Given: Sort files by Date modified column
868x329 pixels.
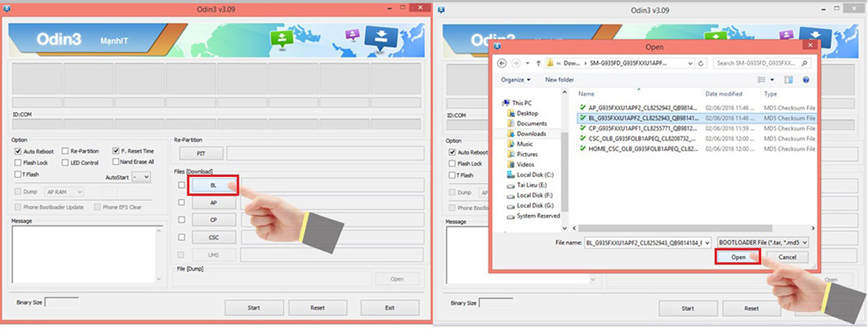Looking at the screenshot, I should (724, 94).
